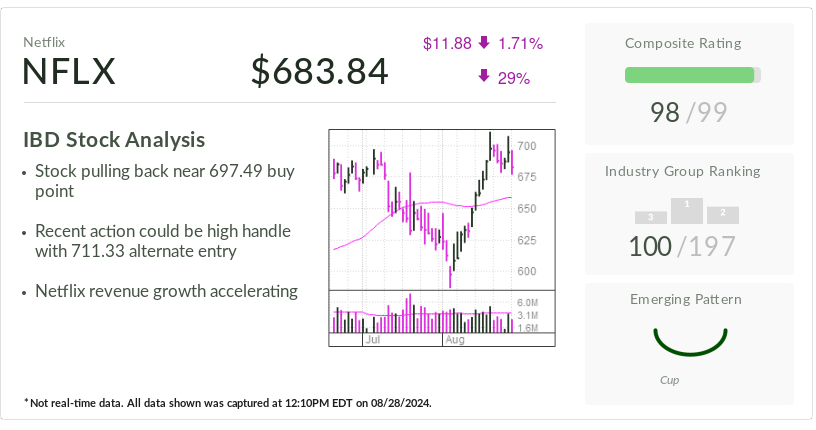This screenshot has height=430, width=816.
Task: Click the Emerging Pattern heading
Action: click(x=689, y=299)
